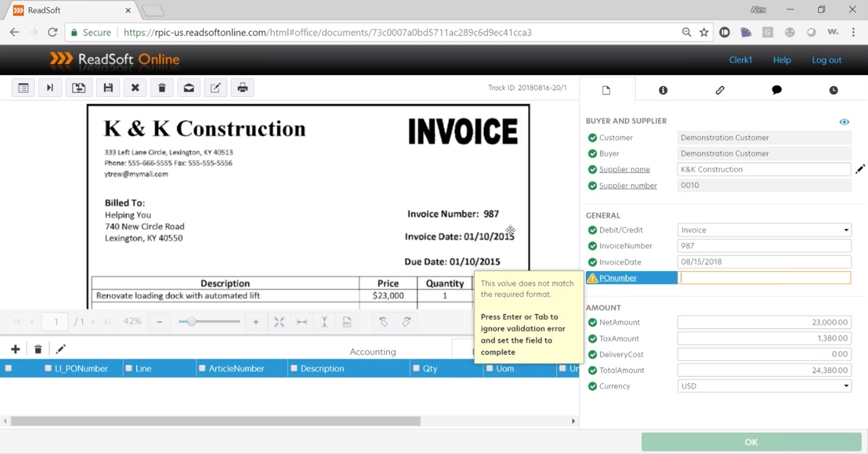Edit line items with the pencil icon

[x=61, y=348]
